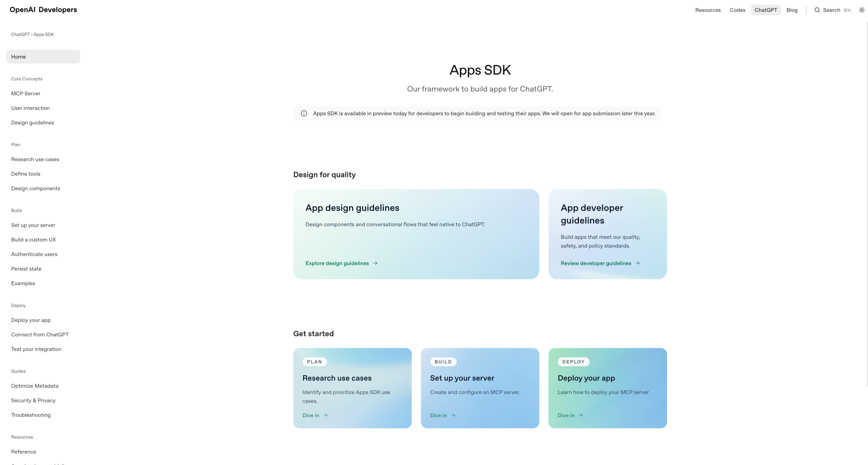
Task: Go to Authenticate users sidebar page
Action: click(34, 254)
